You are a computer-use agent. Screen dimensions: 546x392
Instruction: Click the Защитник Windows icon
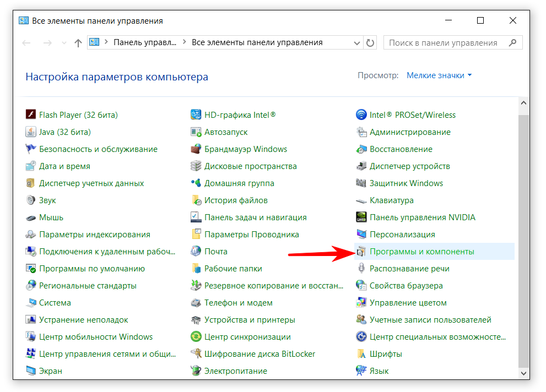pyautogui.click(x=361, y=183)
